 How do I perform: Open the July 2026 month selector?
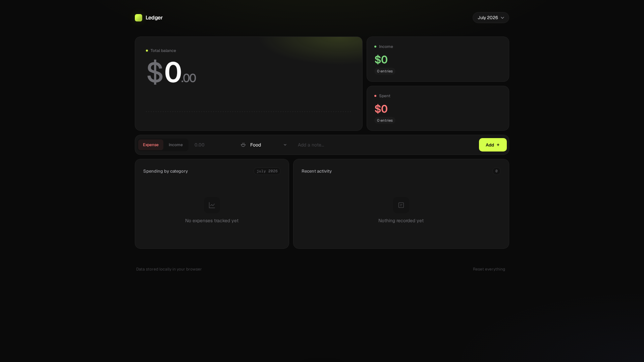491,18
